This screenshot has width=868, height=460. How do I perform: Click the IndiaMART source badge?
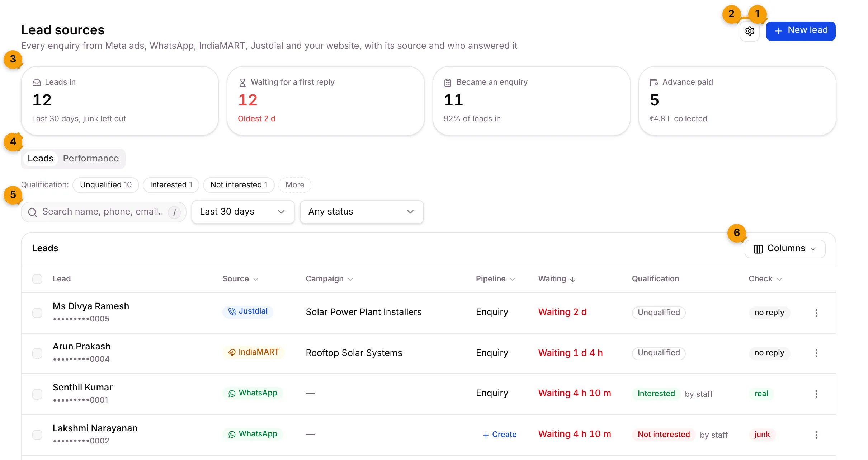(254, 352)
